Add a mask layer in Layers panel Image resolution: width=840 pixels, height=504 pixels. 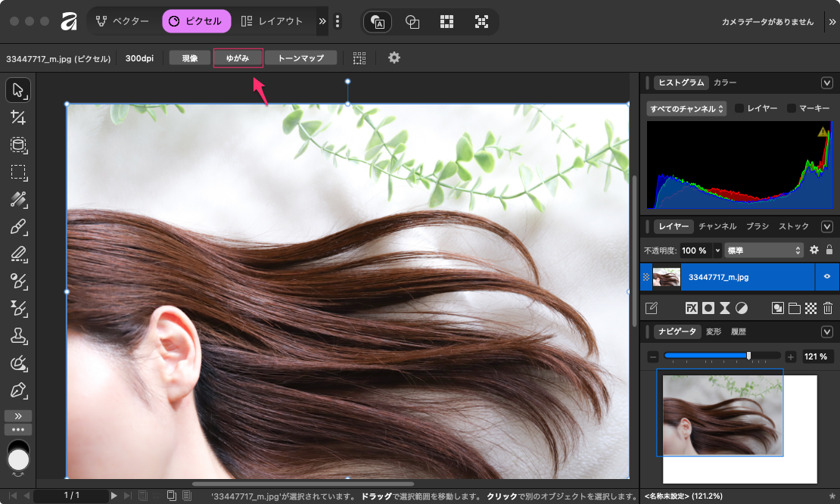[708, 308]
